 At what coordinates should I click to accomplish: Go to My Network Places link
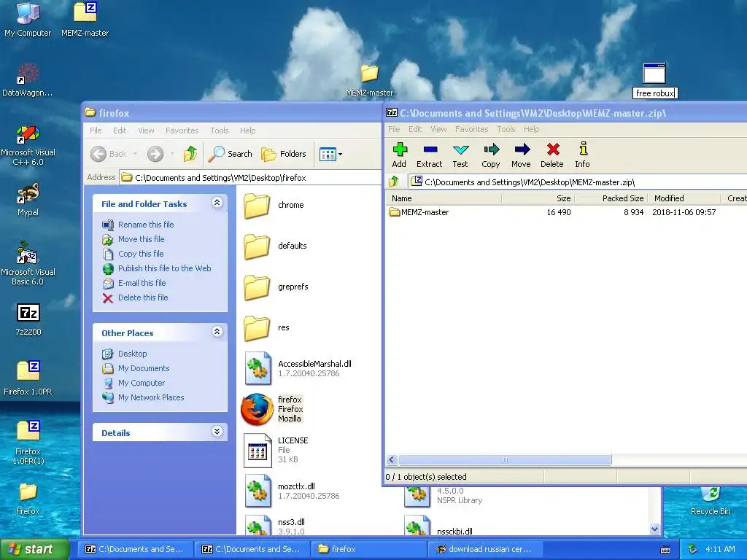point(150,397)
